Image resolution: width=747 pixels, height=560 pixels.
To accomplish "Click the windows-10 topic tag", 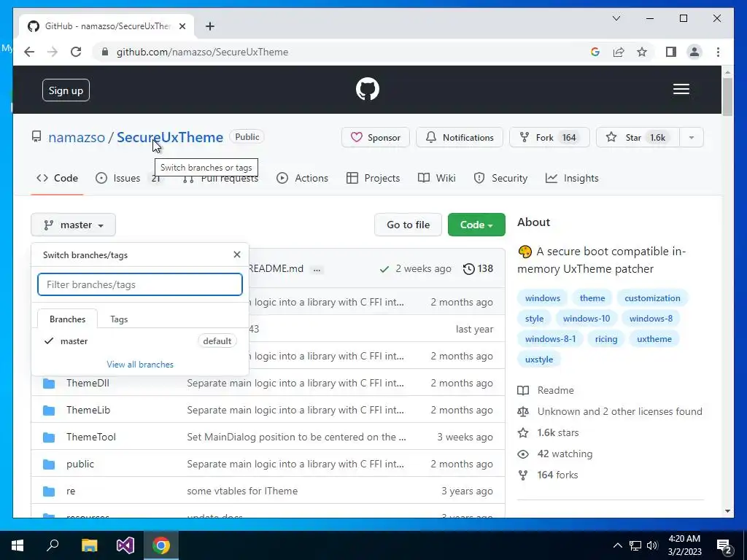I will 586,318.
